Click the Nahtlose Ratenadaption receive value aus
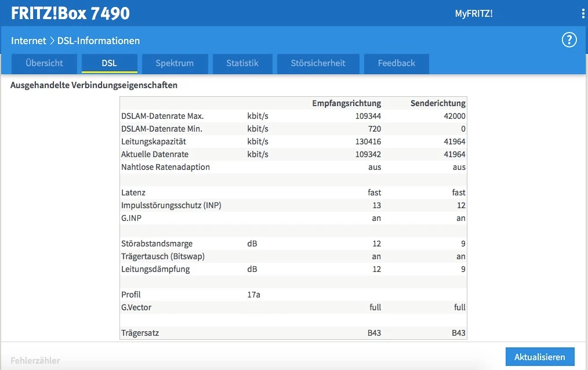The width and height of the screenshot is (588, 370). point(375,167)
